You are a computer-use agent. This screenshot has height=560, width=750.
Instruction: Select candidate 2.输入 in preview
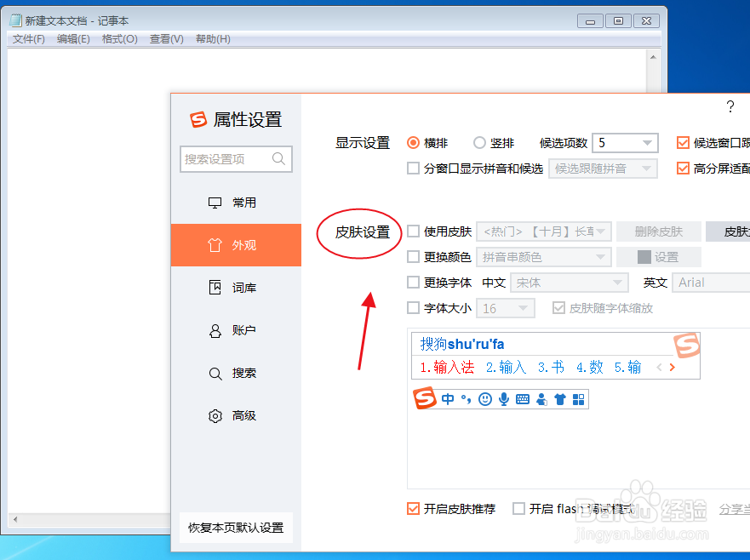click(506, 368)
